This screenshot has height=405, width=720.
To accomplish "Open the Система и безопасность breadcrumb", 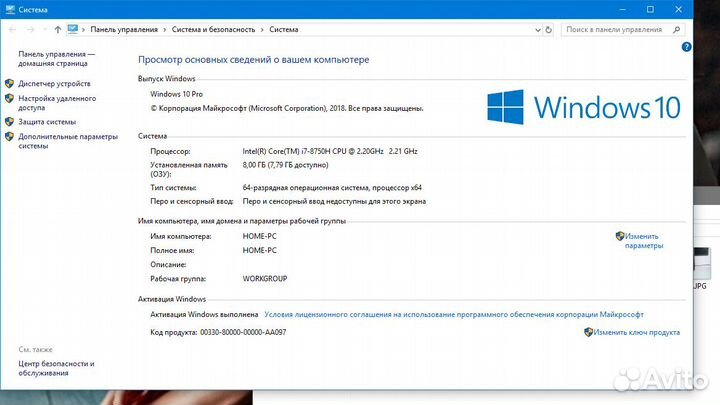I will pyautogui.click(x=213, y=29).
